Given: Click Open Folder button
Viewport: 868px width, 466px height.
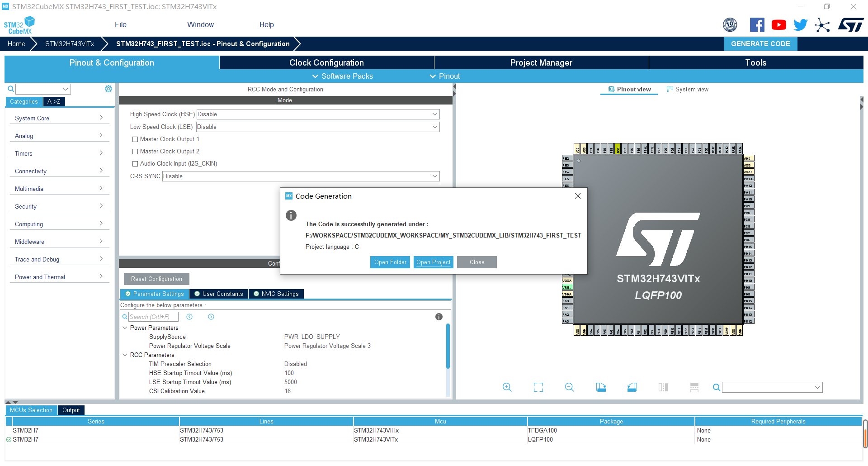Looking at the screenshot, I should click(390, 262).
